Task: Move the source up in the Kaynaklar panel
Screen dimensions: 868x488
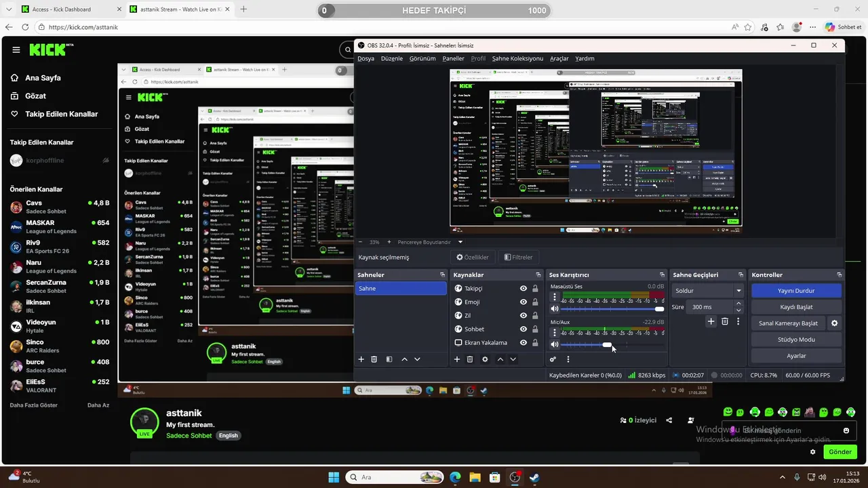Action: click(x=500, y=359)
